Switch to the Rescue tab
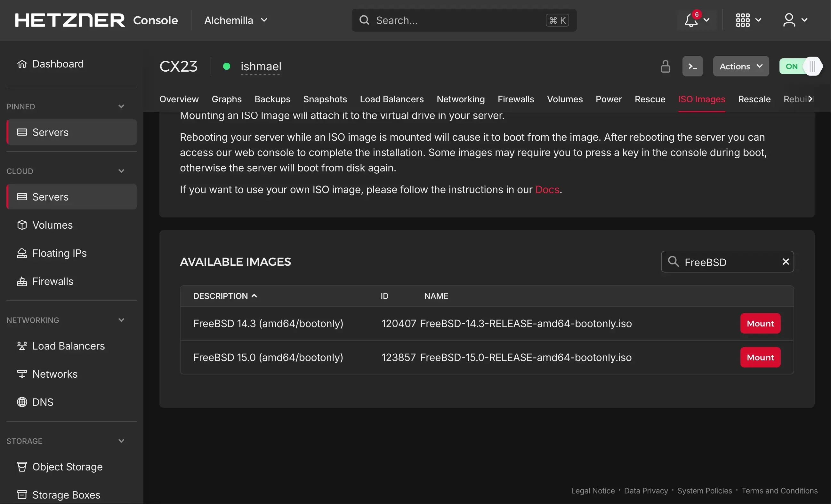The height and width of the screenshot is (504, 831). point(650,99)
